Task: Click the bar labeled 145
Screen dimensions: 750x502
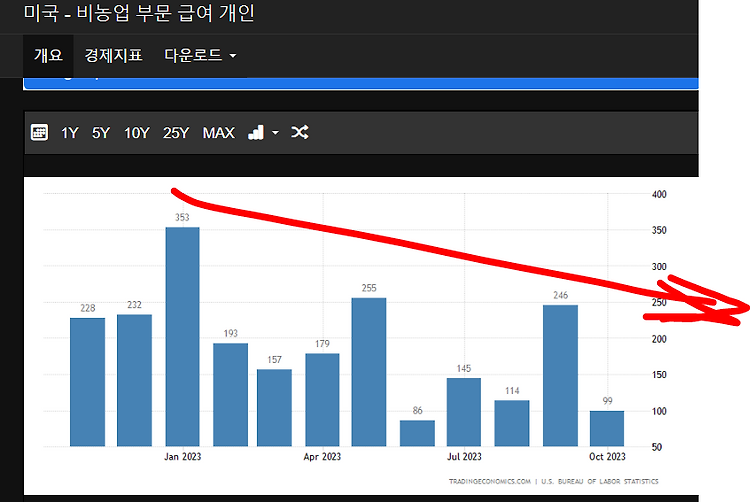Action: [x=464, y=412]
